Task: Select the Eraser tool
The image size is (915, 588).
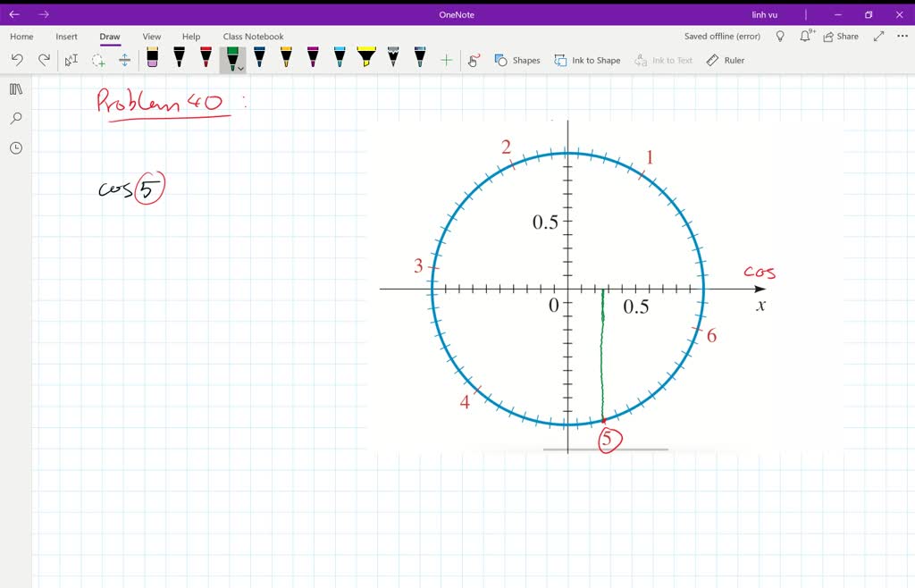Action: (x=152, y=57)
